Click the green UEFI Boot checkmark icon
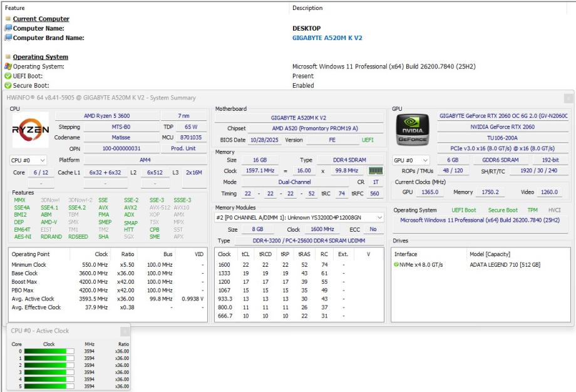Screen dimensions: 576x392 coord(8,76)
